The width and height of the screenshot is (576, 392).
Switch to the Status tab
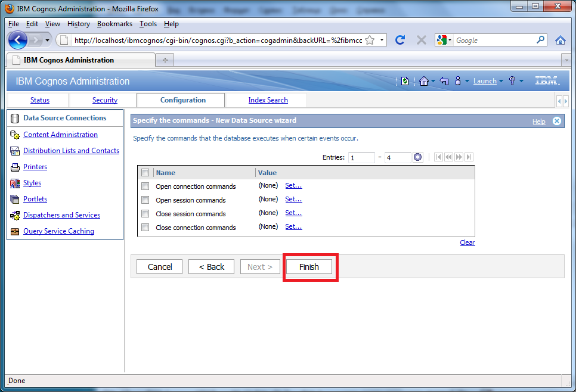[x=40, y=100]
